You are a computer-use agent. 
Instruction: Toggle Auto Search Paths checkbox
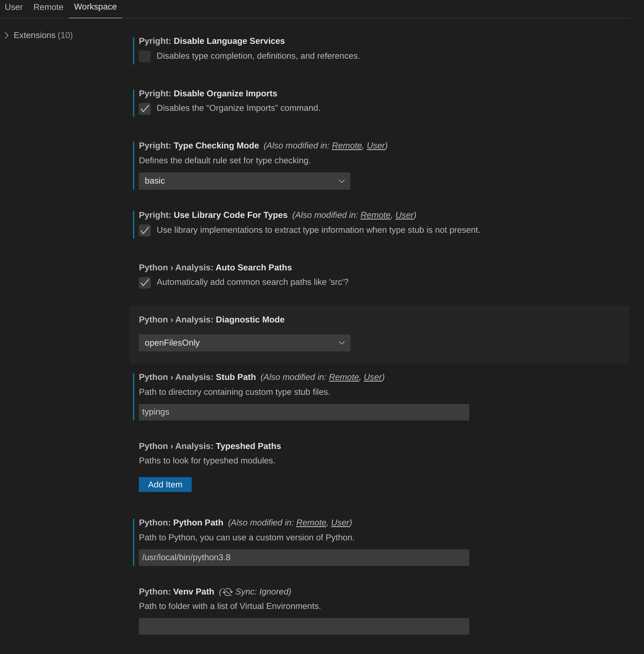145,283
